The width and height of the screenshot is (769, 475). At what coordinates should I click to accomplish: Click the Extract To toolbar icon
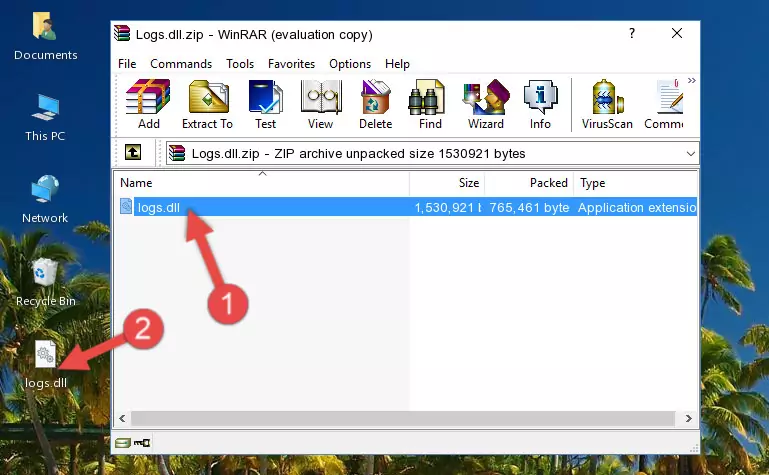pyautogui.click(x=207, y=104)
